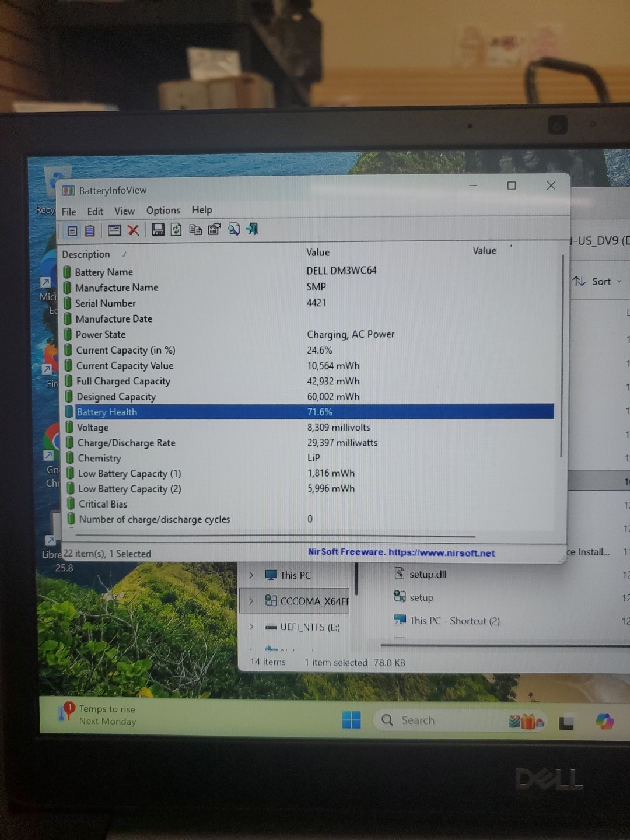Click the gift boxes icon in Search box
This screenshot has width=630, height=840.
click(526, 722)
